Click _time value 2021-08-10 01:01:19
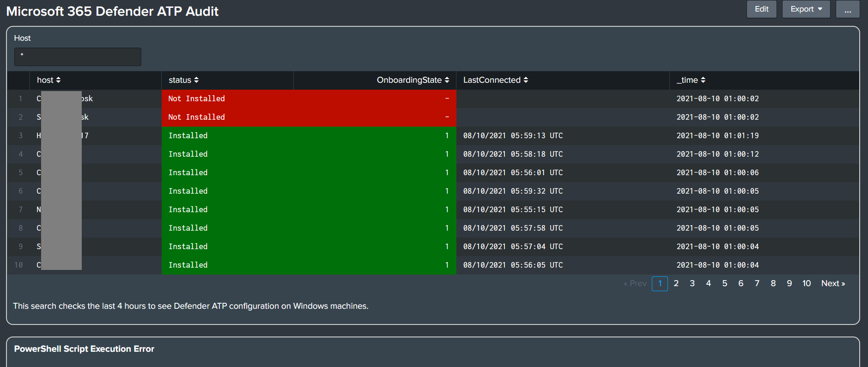The height and width of the screenshot is (367, 868). pos(718,135)
